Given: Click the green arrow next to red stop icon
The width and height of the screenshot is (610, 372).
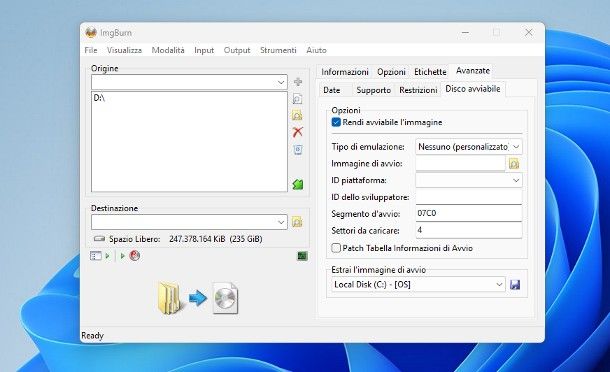Looking at the screenshot, I should [x=123, y=256].
